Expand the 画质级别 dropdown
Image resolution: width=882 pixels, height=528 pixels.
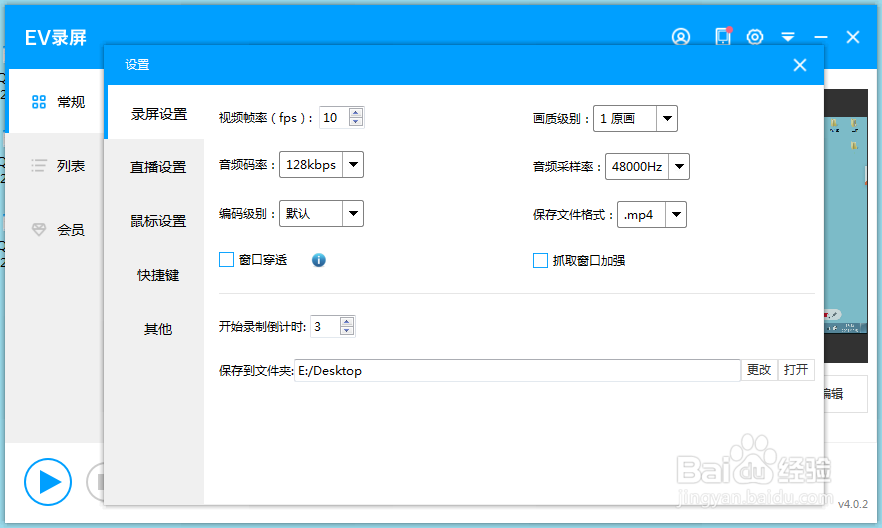[x=667, y=119]
